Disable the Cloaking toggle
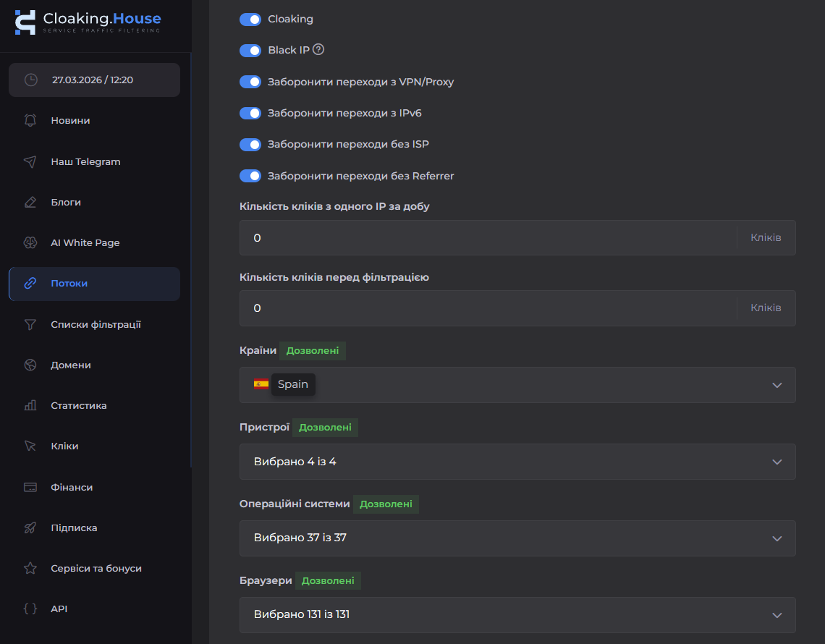825x644 pixels. click(x=250, y=20)
